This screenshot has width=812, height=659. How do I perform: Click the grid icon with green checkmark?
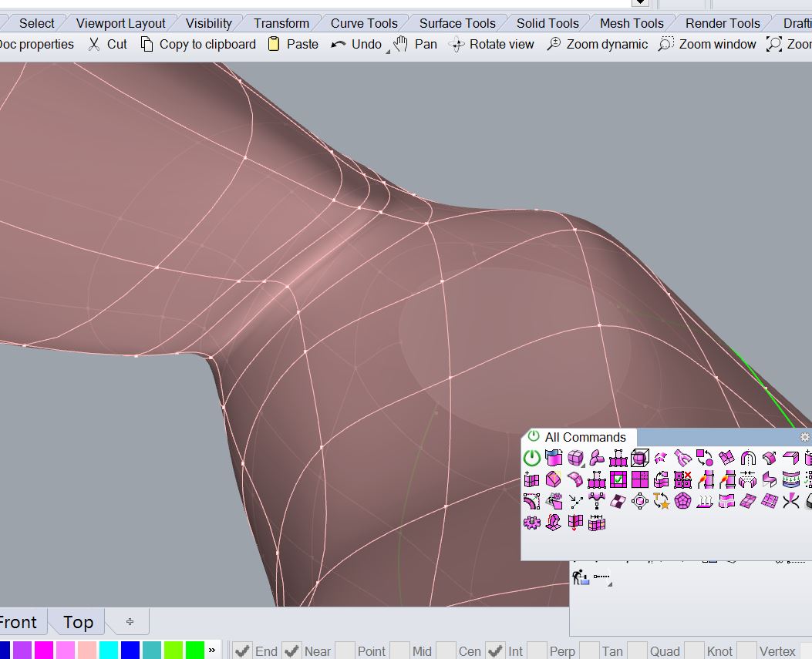coord(618,480)
